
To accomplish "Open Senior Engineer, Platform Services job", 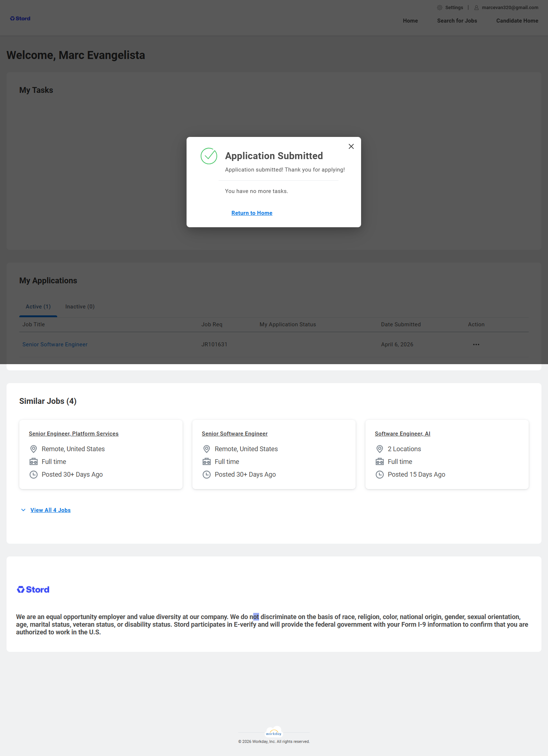I will pyautogui.click(x=74, y=434).
